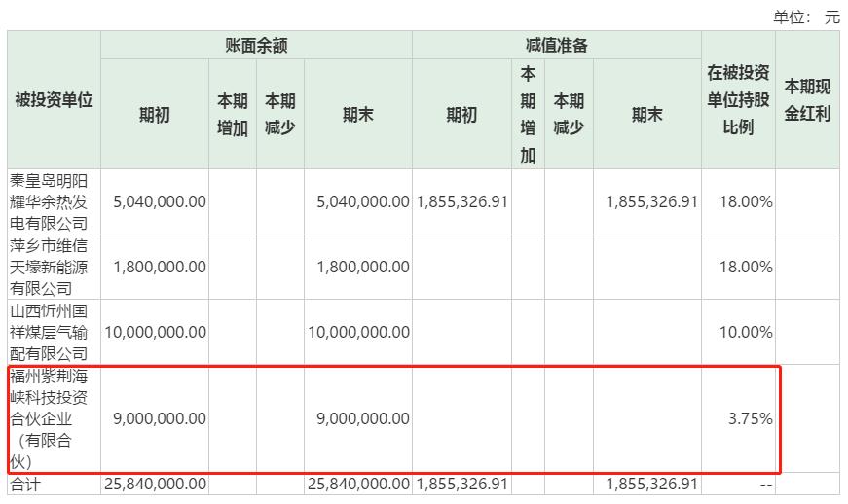Click 1,800,000.00 in 账面余额 期初 column

click(x=160, y=267)
